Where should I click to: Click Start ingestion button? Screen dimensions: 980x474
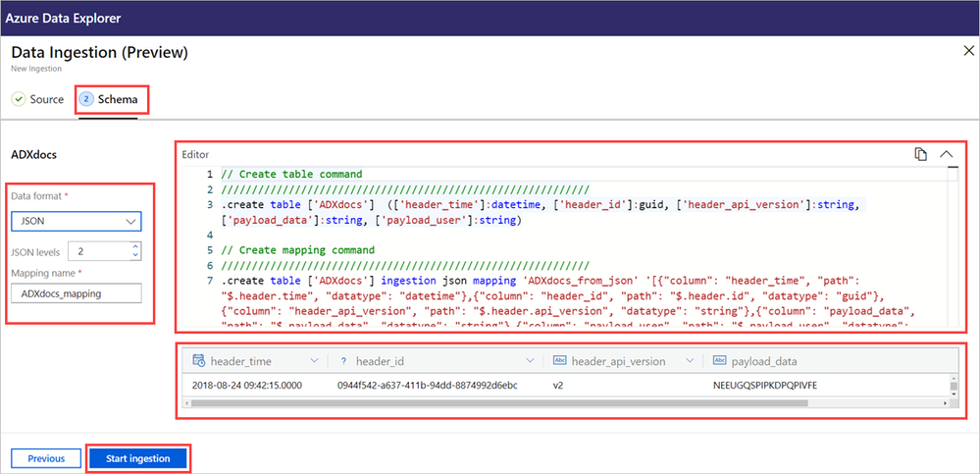click(138, 458)
